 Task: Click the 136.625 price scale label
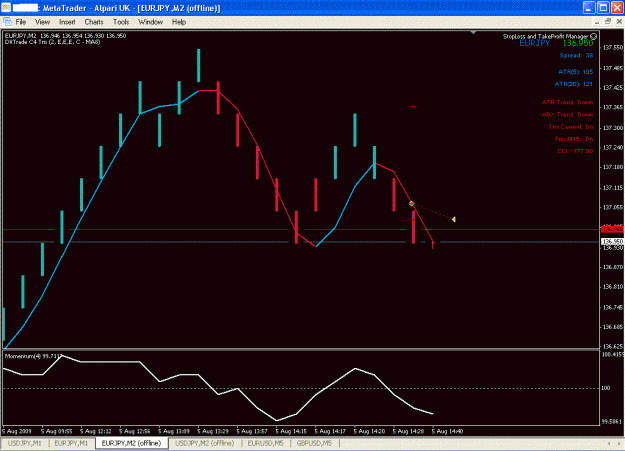[x=613, y=346]
